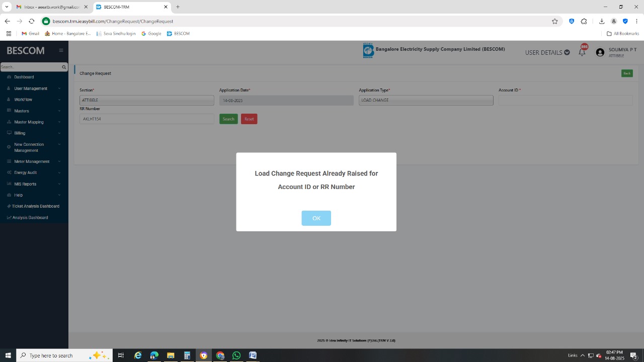Click the green Back button

[x=627, y=73]
